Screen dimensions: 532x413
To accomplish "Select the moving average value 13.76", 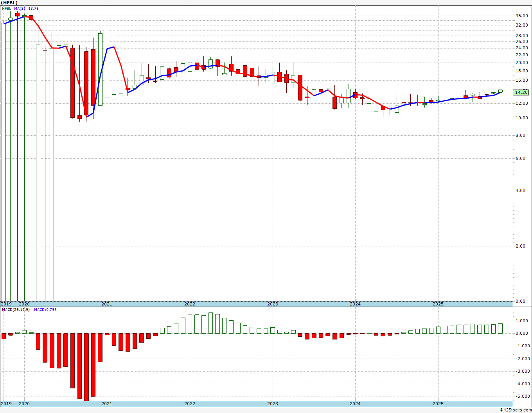I will 34,9.
